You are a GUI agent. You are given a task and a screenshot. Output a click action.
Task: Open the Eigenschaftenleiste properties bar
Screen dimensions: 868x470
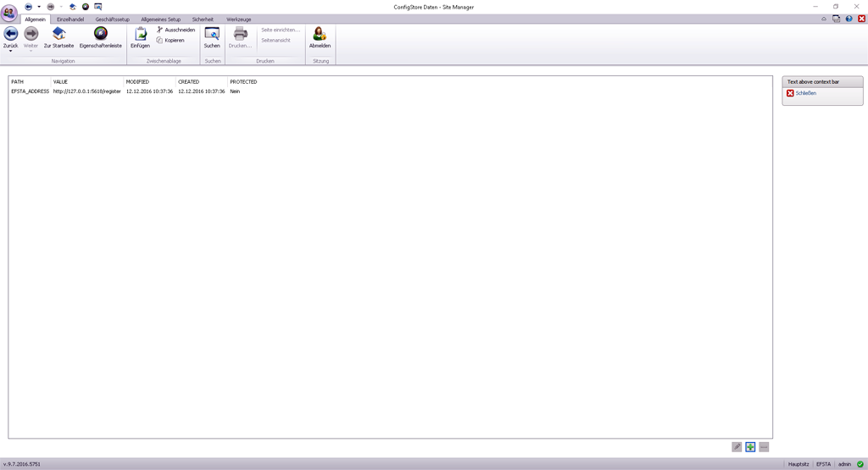tap(100, 35)
